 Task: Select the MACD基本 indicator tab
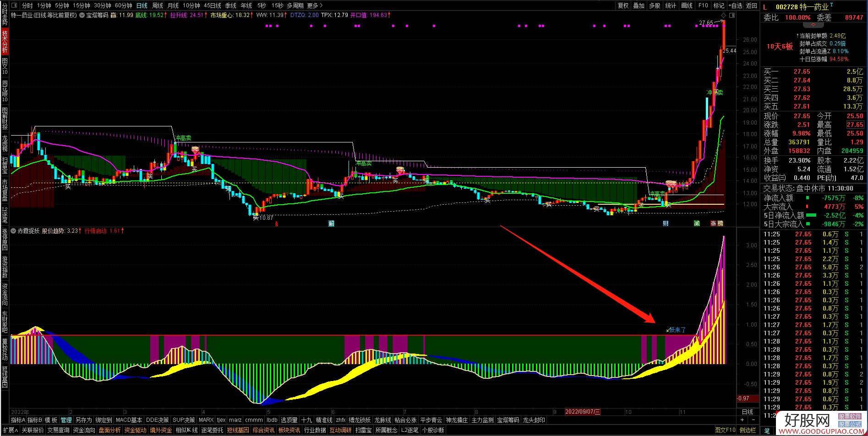tap(129, 420)
